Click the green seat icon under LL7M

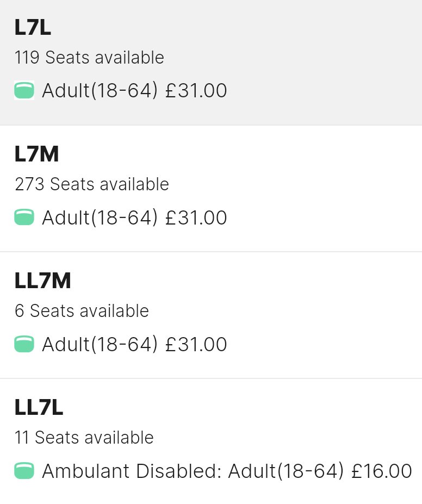[x=24, y=344]
